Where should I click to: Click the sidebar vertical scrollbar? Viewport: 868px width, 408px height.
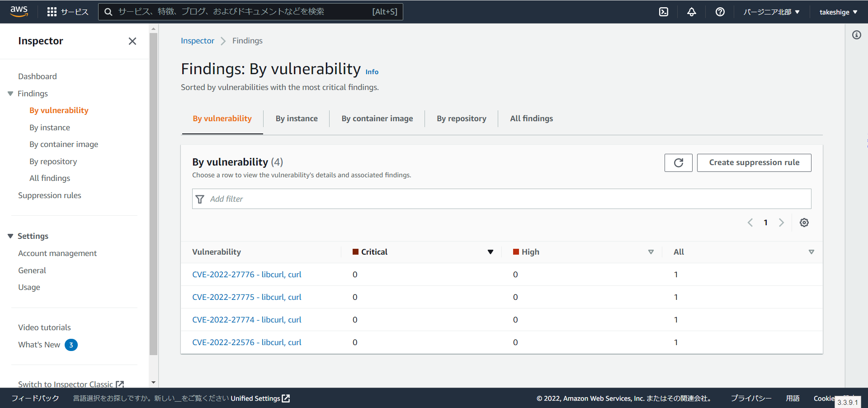click(x=153, y=195)
